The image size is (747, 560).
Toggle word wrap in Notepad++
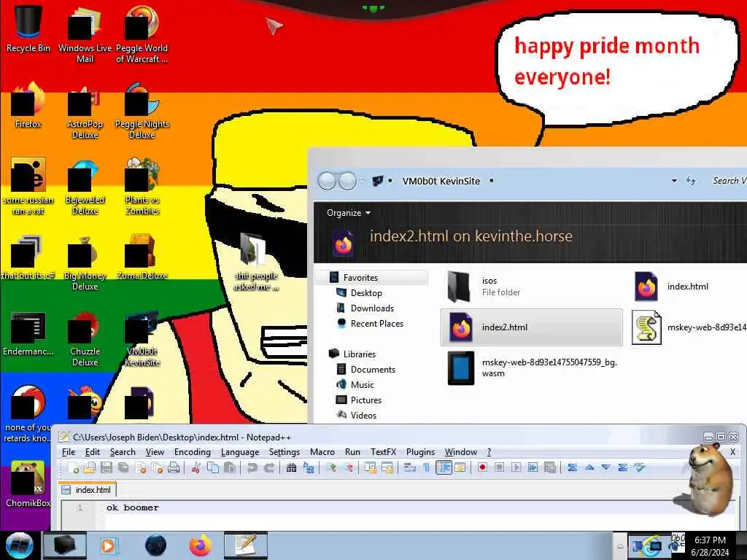(x=409, y=468)
